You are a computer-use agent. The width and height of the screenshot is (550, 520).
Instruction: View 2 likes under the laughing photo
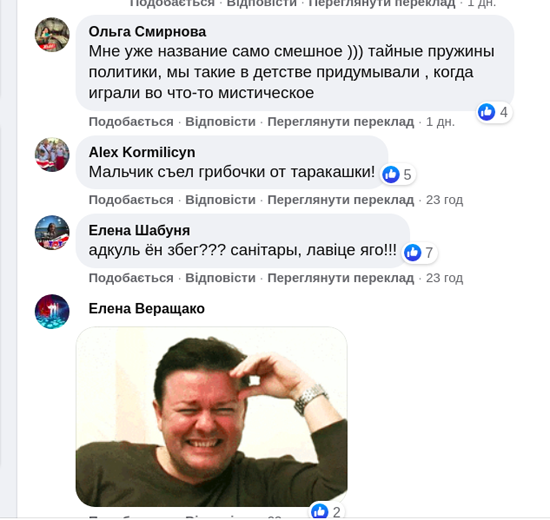[x=327, y=512]
